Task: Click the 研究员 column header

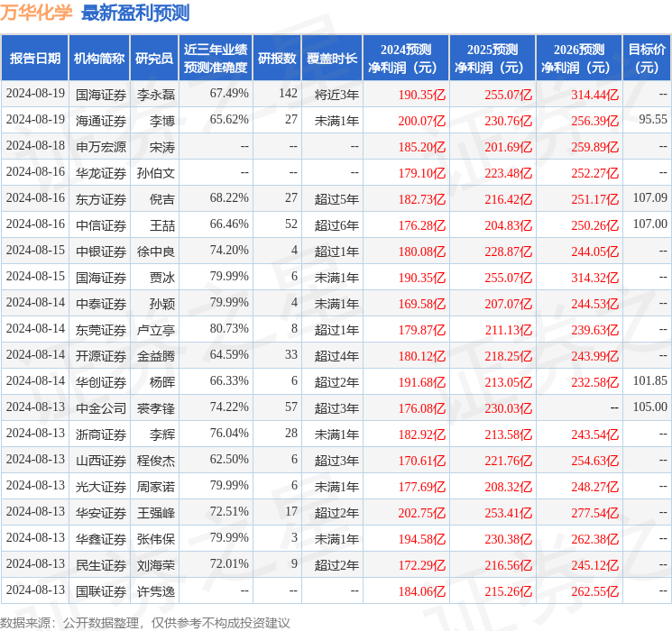Action: click(x=154, y=59)
